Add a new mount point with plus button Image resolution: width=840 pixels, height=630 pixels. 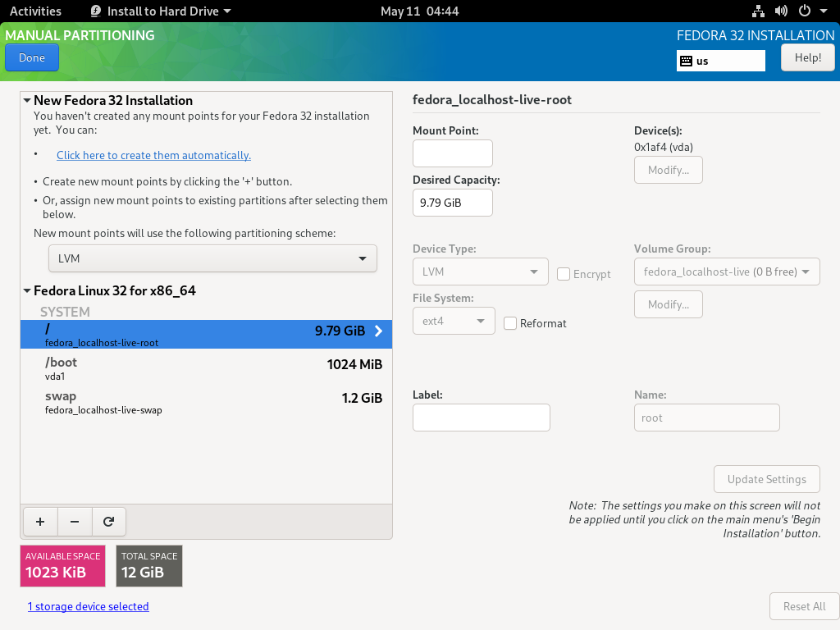coord(40,522)
